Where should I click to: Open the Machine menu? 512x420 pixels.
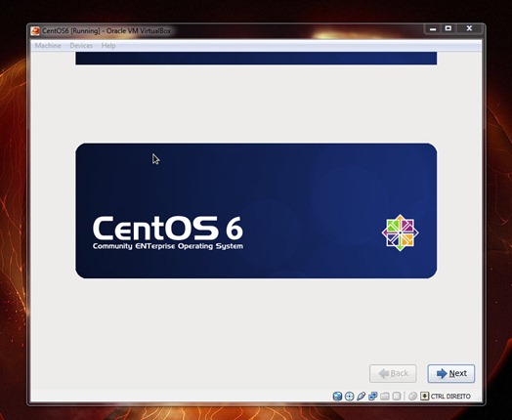tap(48, 46)
